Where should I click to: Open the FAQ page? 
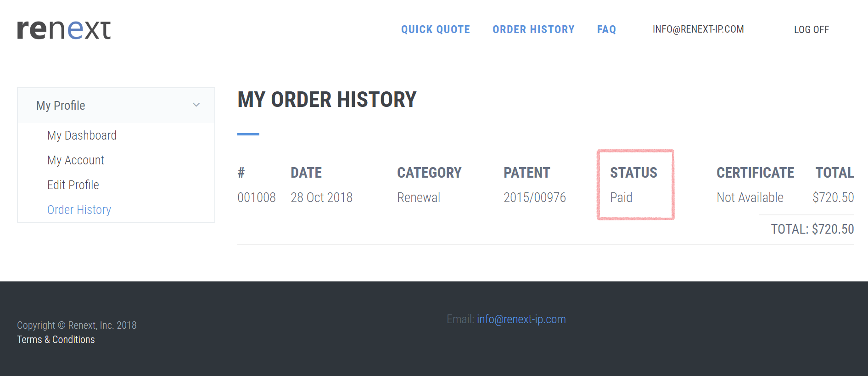606,29
